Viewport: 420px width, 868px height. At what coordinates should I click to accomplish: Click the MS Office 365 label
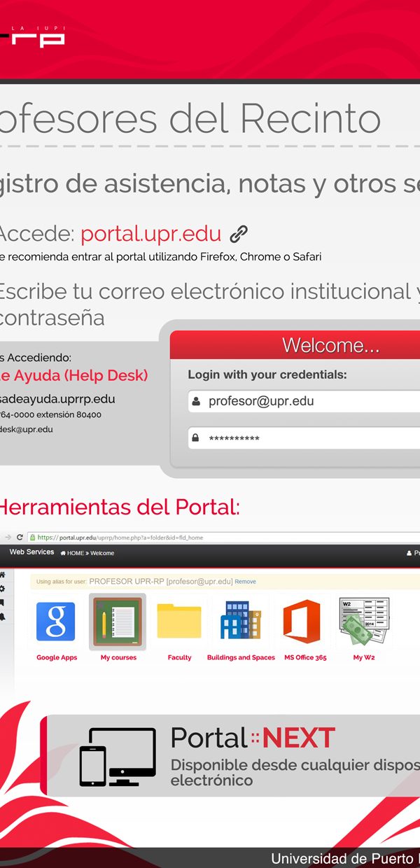[305, 658]
